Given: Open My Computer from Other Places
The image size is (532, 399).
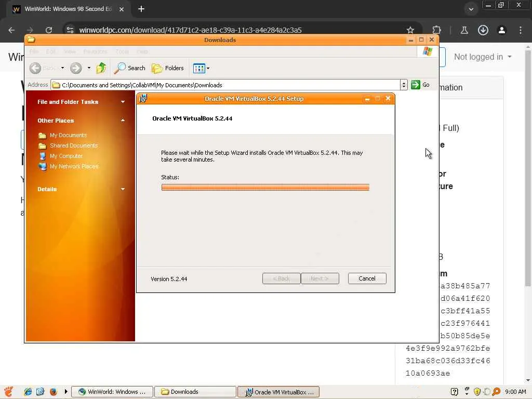Looking at the screenshot, I should (x=66, y=156).
